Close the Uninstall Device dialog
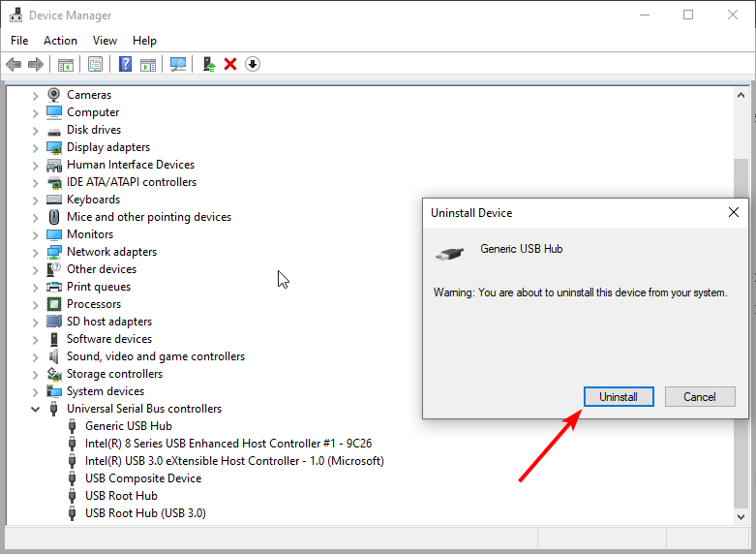This screenshot has width=756, height=554. tap(734, 212)
